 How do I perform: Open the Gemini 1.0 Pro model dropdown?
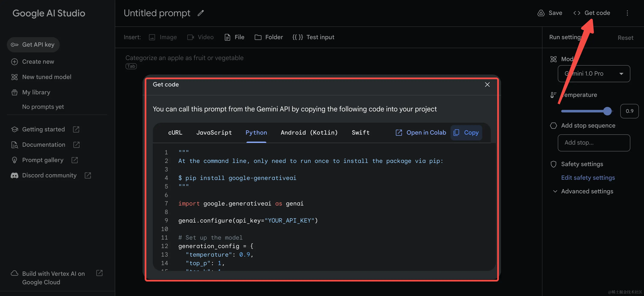[594, 74]
